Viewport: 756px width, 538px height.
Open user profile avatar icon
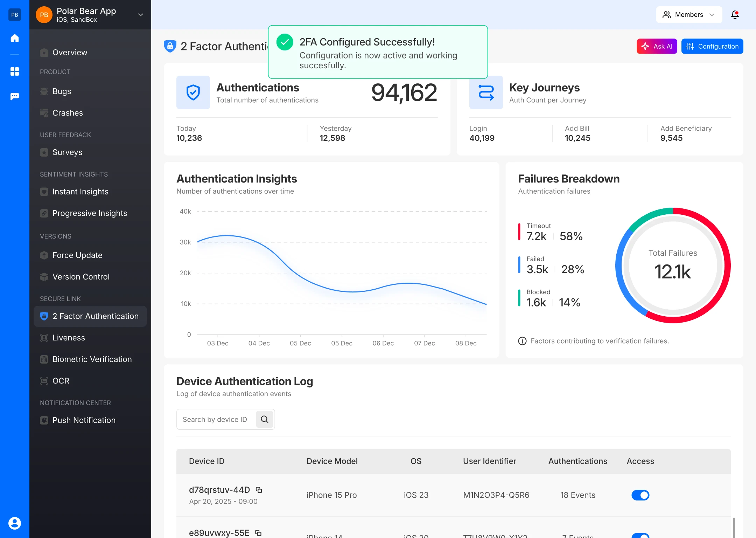click(15, 523)
